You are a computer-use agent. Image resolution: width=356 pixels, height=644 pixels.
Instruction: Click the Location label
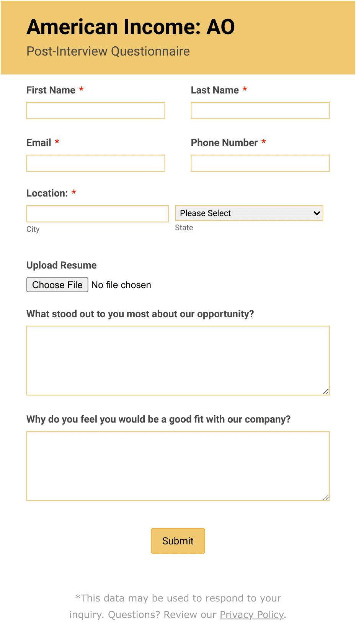click(47, 193)
